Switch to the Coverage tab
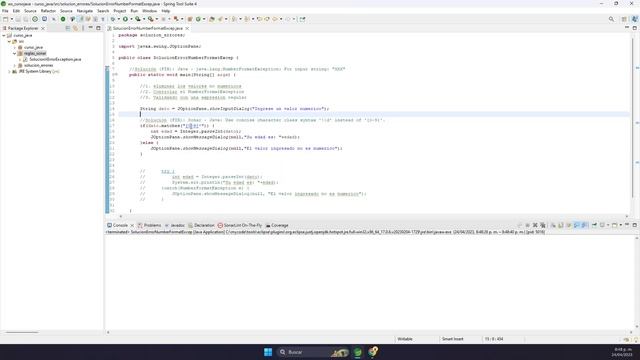Viewport: 640px width, 360px height. (x=277, y=225)
